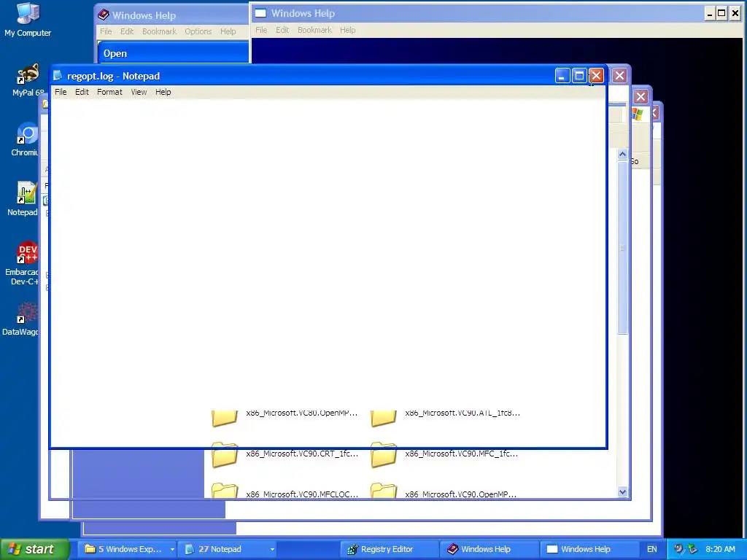Select the x86_Microsoft.VC90.CRT_1fc folder icon
This screenshot has width=747, height=560.
[225, 454]
